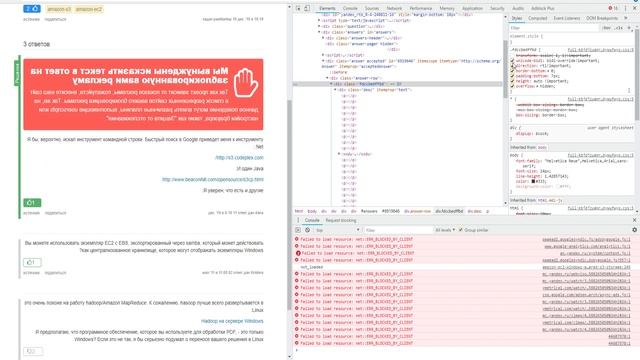The height and width of the screenshot is (360, 640).
Task: Collapse the div class desc itemprop text node
Action: click(x=336, y=90)
